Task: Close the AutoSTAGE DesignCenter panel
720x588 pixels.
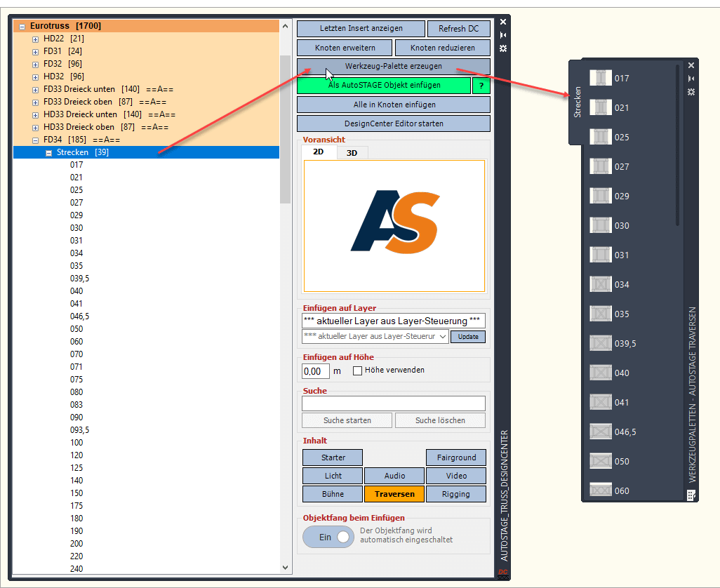Action: coord(503,22)
